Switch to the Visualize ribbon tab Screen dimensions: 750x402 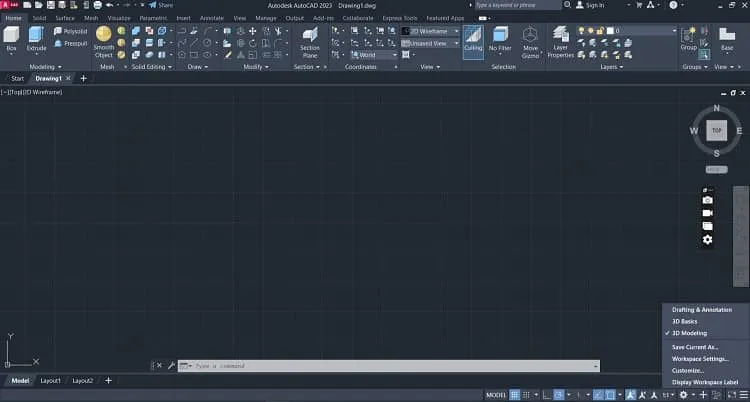(x=119, y=18)
